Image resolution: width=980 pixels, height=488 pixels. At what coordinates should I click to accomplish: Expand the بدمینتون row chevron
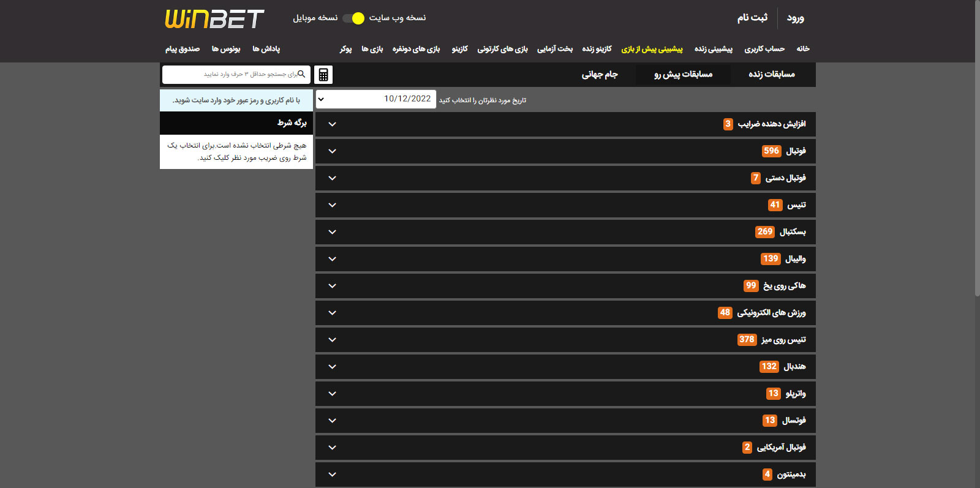pos(332,475)
